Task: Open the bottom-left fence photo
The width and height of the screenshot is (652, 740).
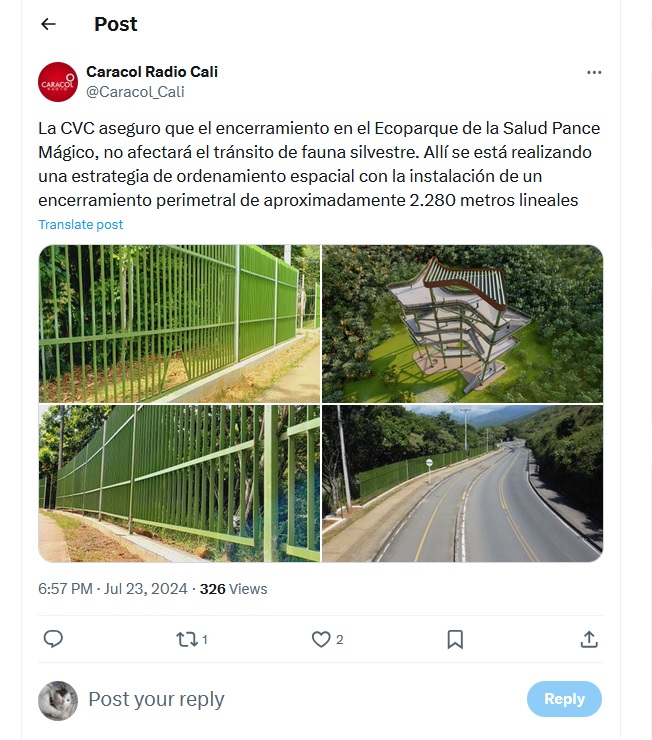Action: pyautogui.click(x=179, y=483)
